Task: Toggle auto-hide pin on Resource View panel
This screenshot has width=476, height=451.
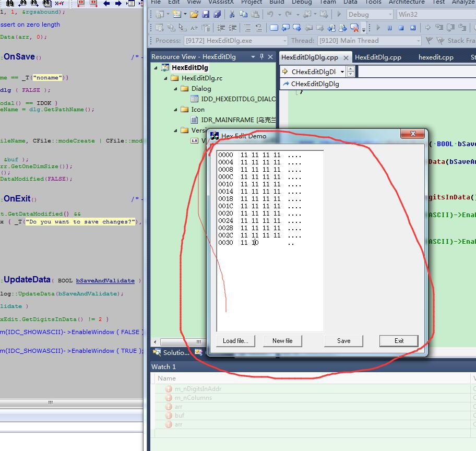Action: (261, 56)
